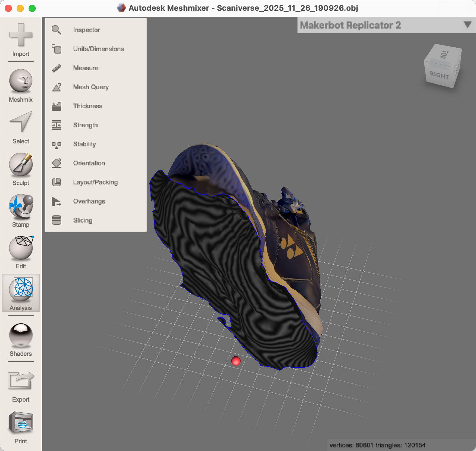Run the Thickness analysis

tap(87, 106)
